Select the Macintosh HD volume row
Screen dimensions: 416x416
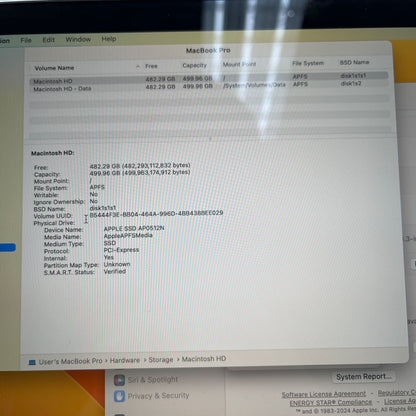tap(209, 79)
